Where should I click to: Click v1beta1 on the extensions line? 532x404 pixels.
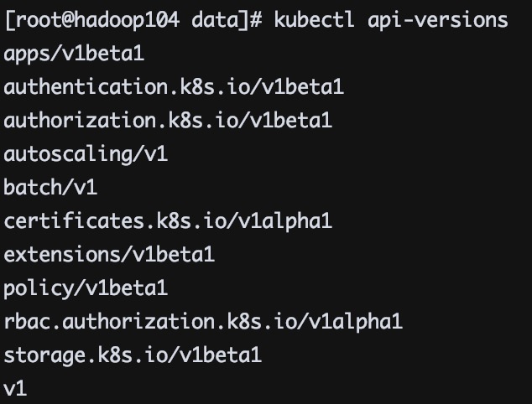(175, 255)
